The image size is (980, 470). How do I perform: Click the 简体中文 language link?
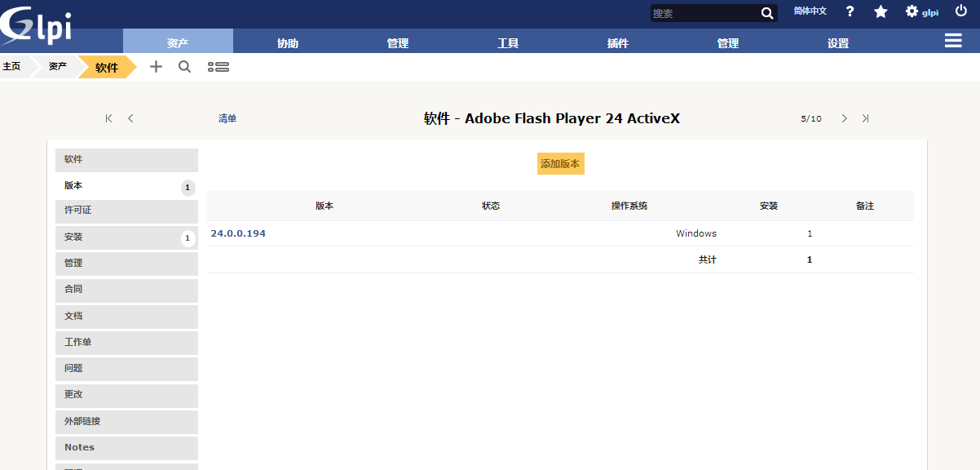point(810,11)
